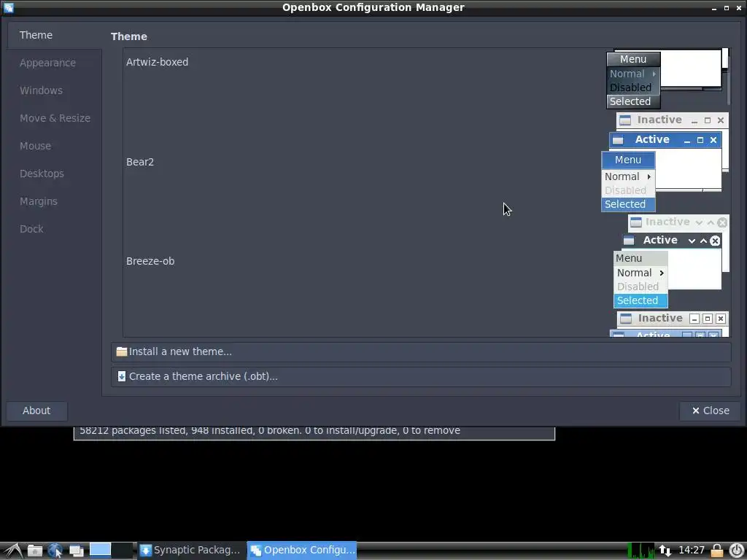
Task: Switch to the first desktop in the pager
Action: coord(100,551)
